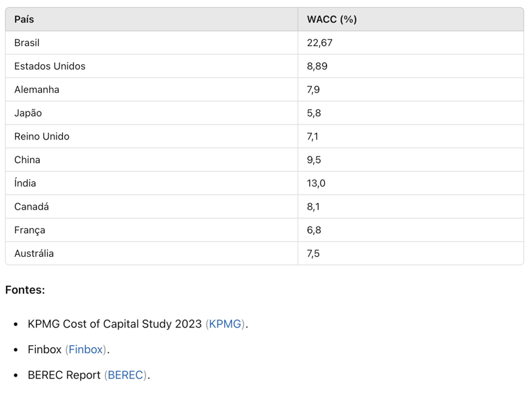
Task: Open the BEREC source link
Action: tap(125, 375)
